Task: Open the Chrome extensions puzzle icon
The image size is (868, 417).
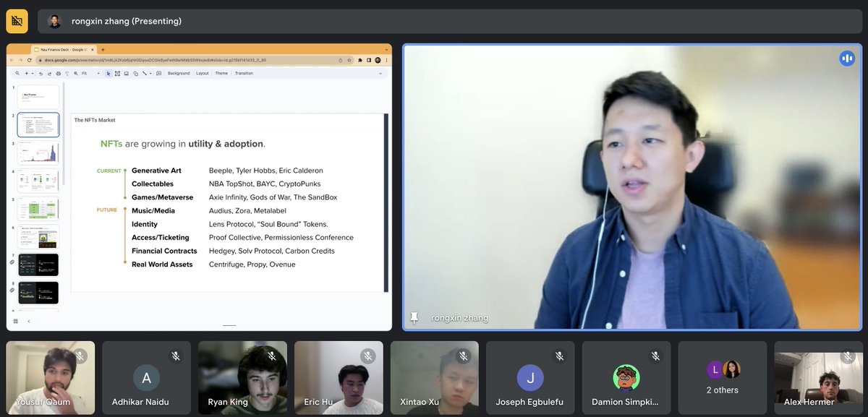Action: pyautogui.click(x=359, y=60)
